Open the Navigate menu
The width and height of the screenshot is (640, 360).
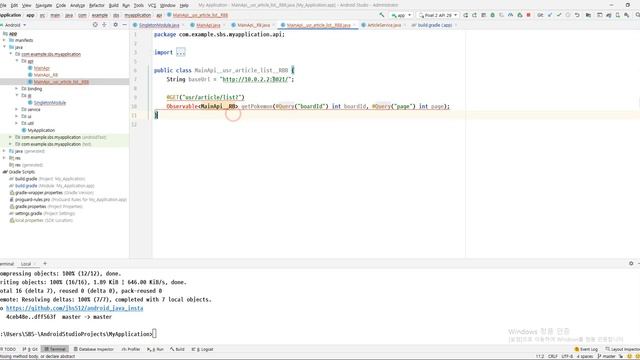(x=44, y=5)
